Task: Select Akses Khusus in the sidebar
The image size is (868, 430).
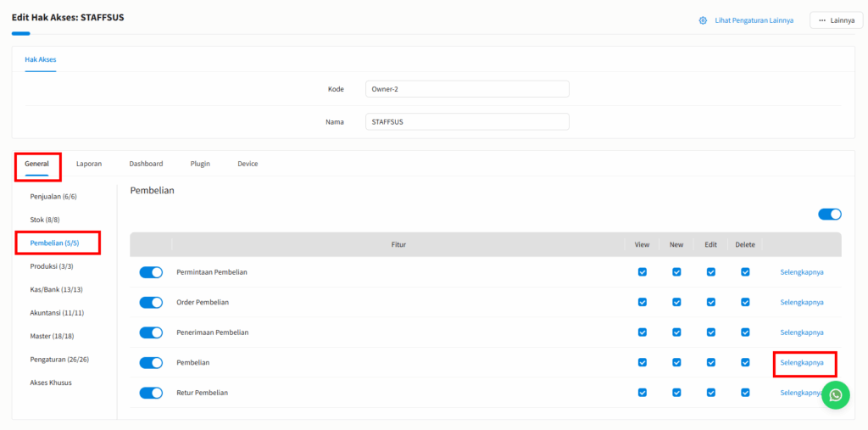Action: [x=51, y=383]
